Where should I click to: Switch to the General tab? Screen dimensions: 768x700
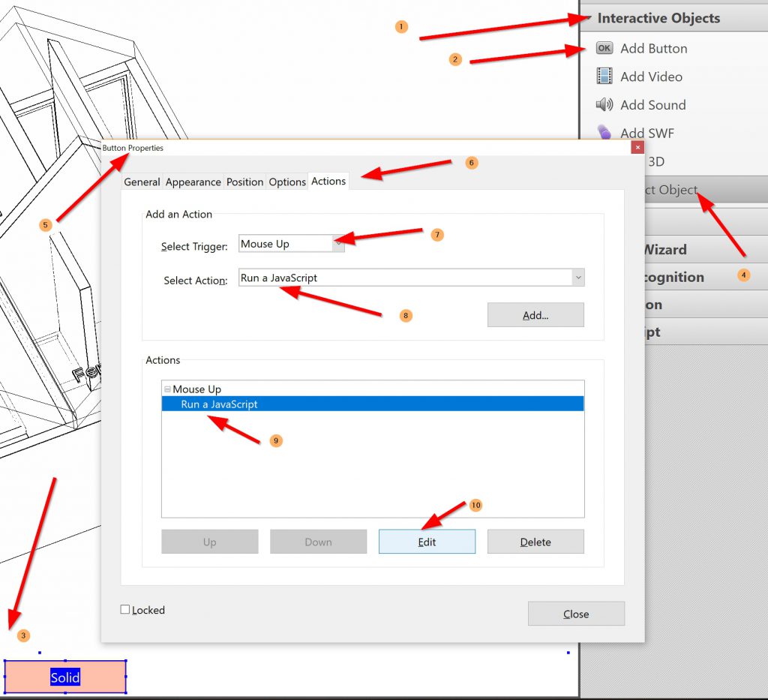pos(142,182)
